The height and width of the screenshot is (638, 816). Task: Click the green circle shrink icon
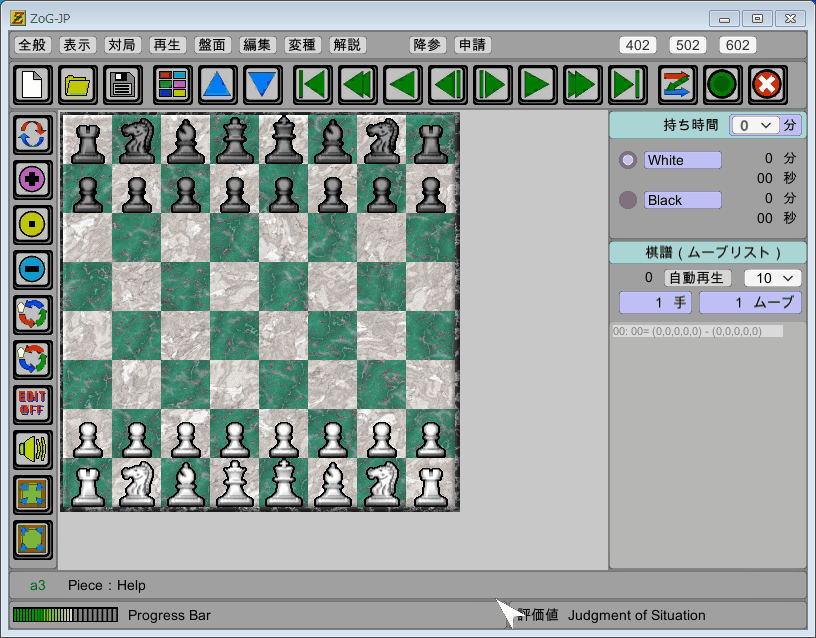point(32,539)
